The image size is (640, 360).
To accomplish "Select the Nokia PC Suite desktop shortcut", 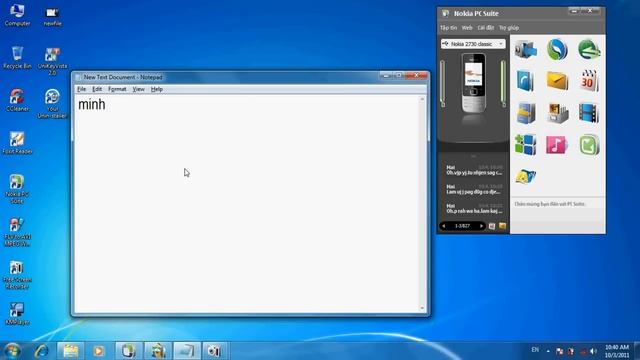I will tap(17, 189).
